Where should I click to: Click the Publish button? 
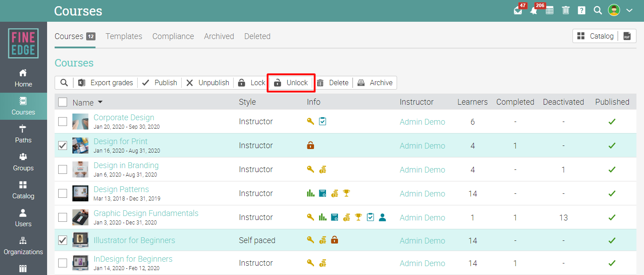point(160,82)
